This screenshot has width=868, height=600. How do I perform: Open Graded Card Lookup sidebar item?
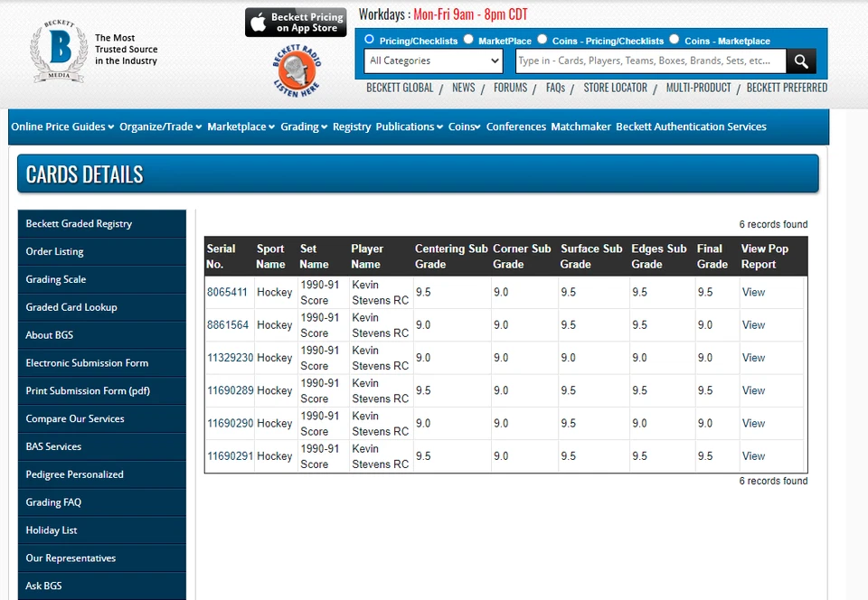point(102,307)
